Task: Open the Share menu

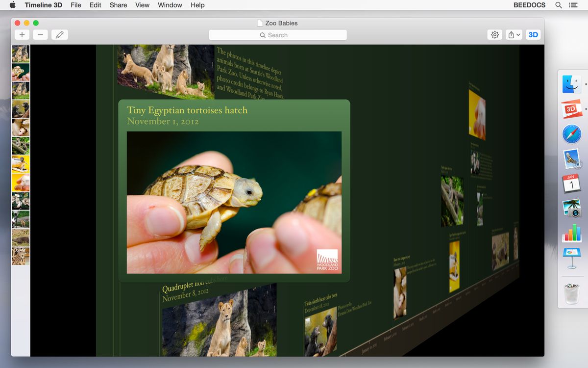Action: coord(118,5)
